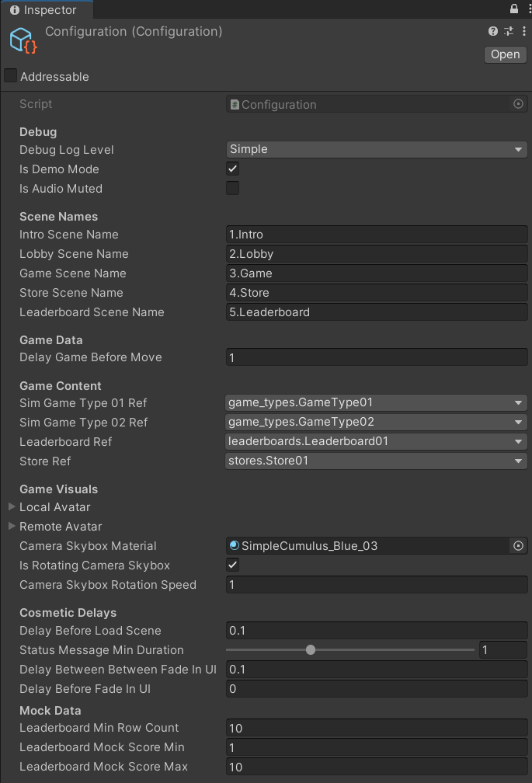
Task: Open the component help reference icon
Action: 493,31
